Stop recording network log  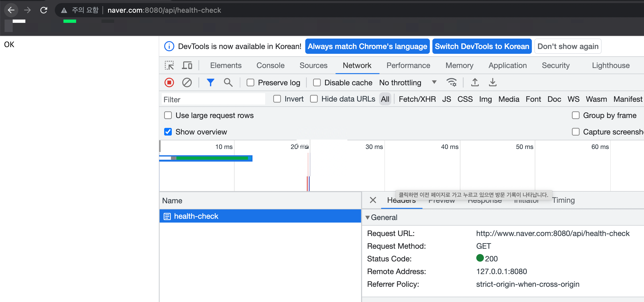[169, 83]
